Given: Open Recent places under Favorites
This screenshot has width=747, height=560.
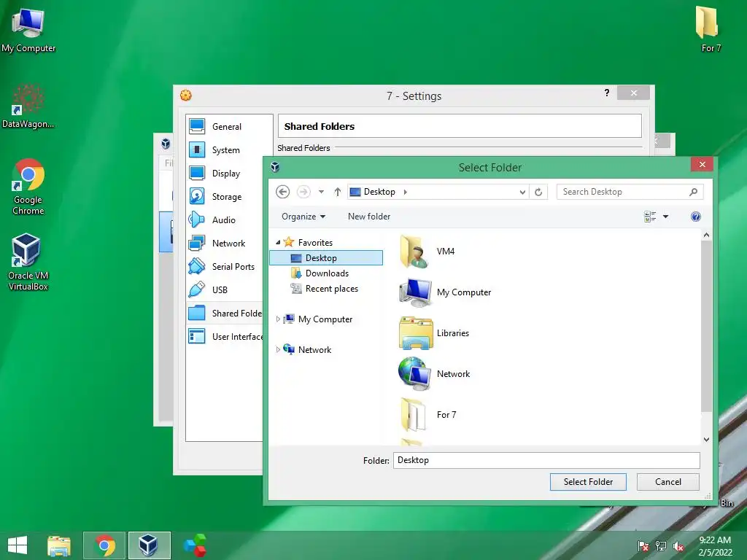Looking at the screenshot, I should [x=325, y=289].
